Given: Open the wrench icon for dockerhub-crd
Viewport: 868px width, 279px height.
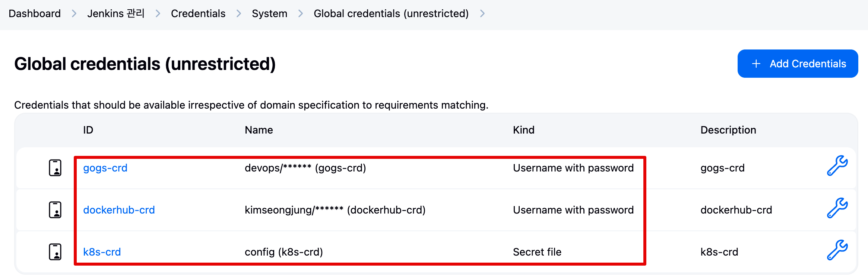Looking at the screenshot, I should click(837, 208).
